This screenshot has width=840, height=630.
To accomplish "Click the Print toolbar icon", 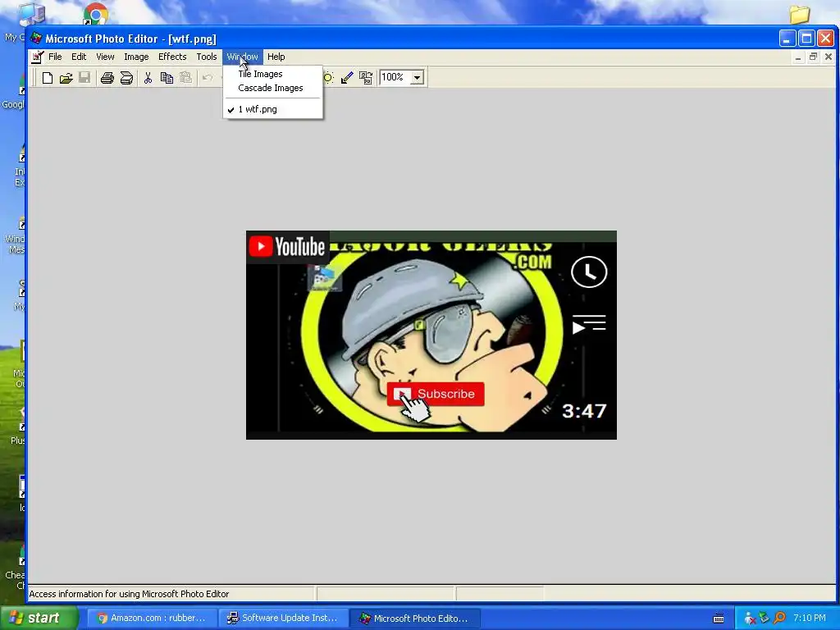I will (107, 78).
